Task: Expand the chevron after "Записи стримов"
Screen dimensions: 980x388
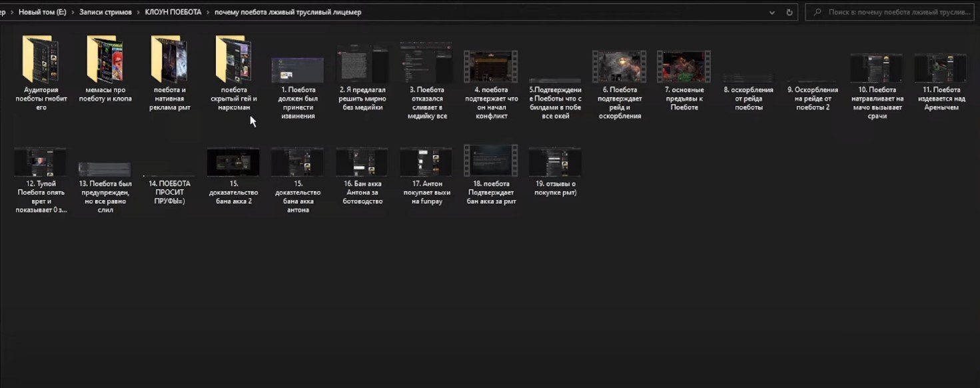Action: coord(138,12)
